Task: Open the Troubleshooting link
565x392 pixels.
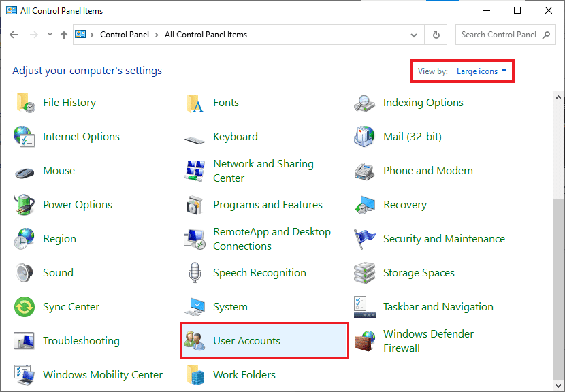Action: point(81,341)
